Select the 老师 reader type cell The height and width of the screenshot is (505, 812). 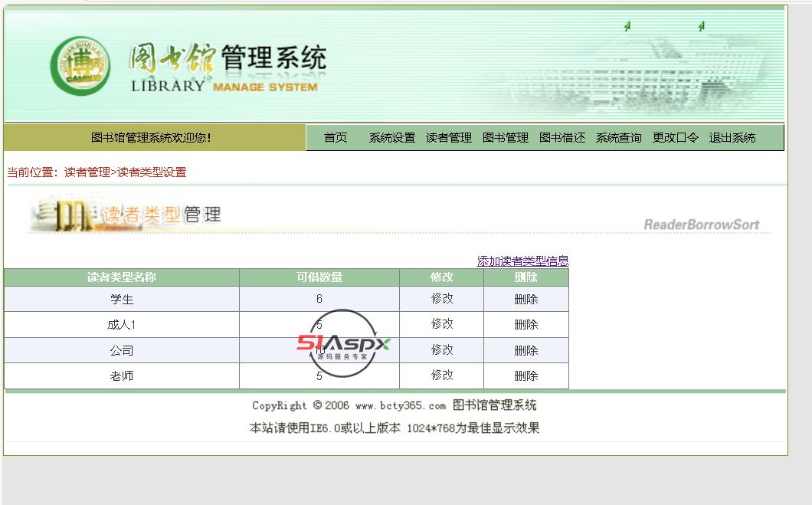(122, 376)
